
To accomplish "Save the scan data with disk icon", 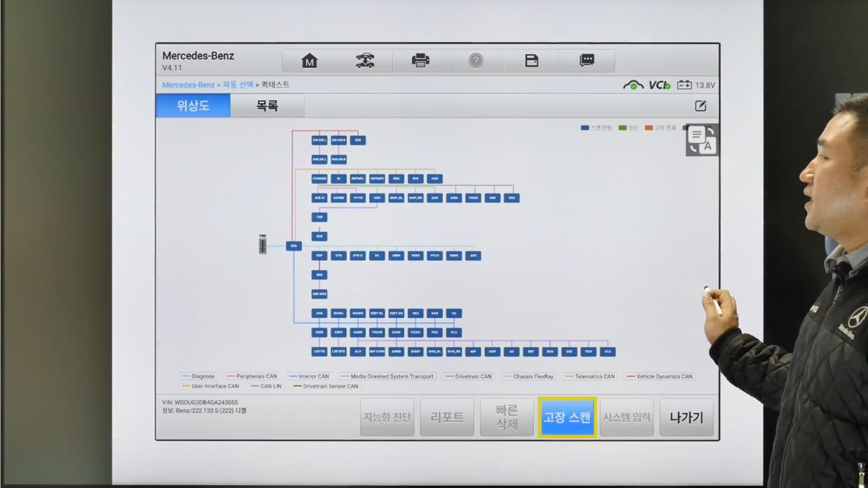I will pos(532,61).
